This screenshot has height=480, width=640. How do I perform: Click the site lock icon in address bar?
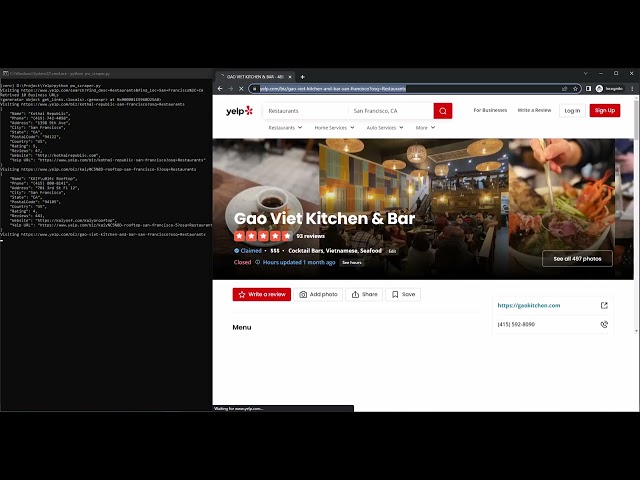[254, 89]
